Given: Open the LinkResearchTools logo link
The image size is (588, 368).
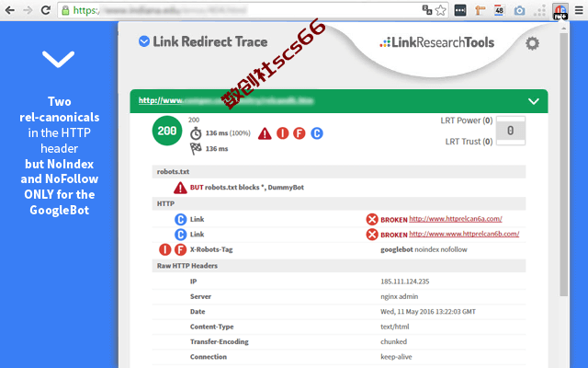Looking at the screenshot, I should [x=437, y=42].
